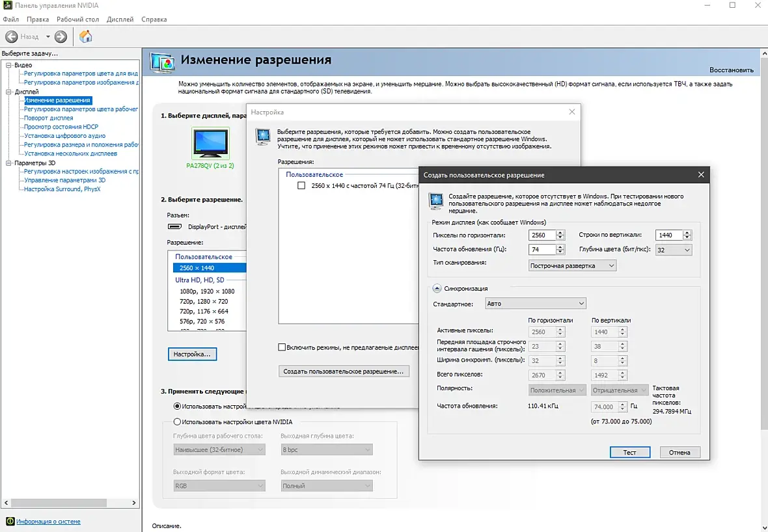Select the PA278QV monitor thumbnail
The image size is (768, 532).
[211, 143]
